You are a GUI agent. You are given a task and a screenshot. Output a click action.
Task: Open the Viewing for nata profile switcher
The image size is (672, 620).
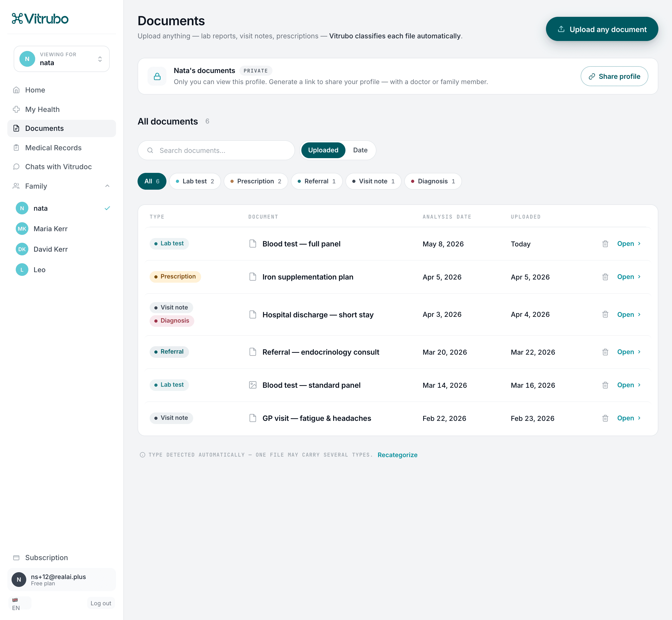62,59
